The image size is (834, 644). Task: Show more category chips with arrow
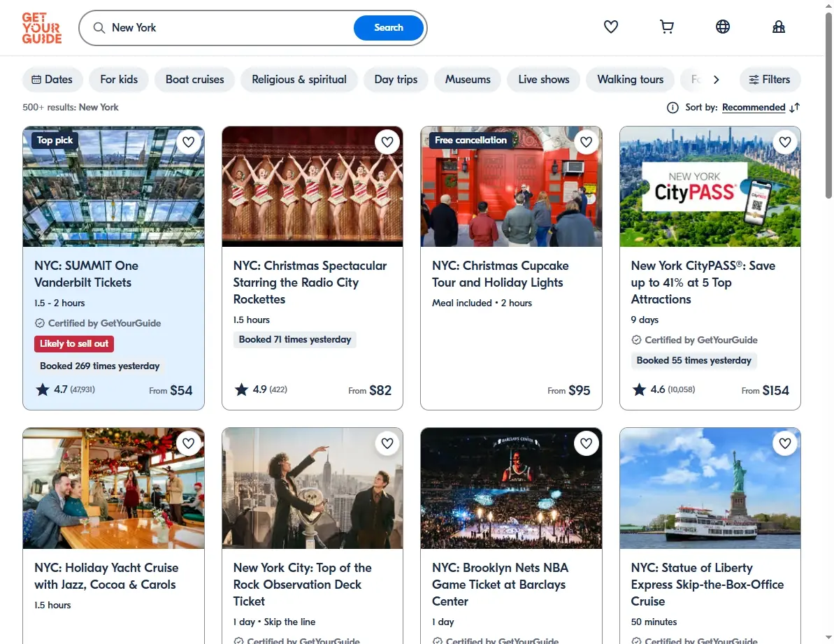coord(716,80)
